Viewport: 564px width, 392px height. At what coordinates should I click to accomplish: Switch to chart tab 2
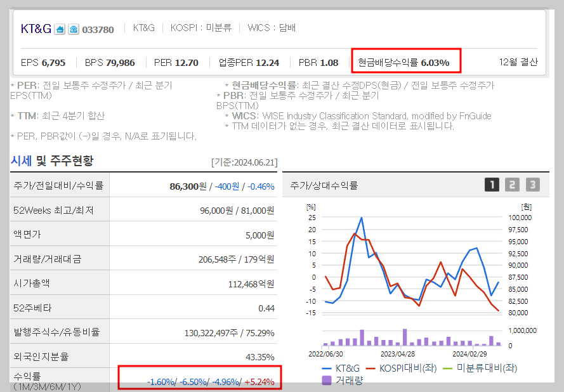tap(512, 185)
